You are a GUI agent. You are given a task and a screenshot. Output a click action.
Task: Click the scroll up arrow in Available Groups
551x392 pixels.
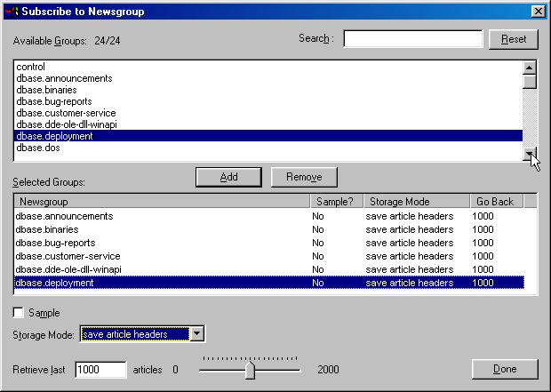pos(530,68)
